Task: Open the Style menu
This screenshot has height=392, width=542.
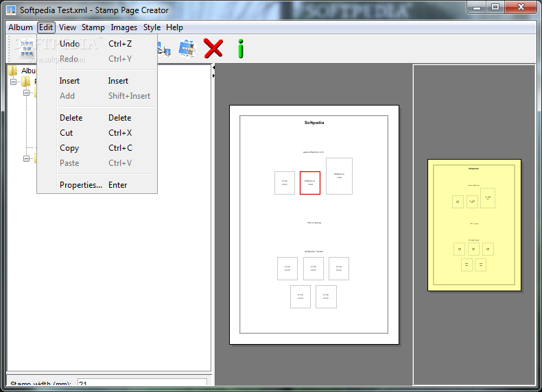Action: pyautogui.click(x=152, y=27)
